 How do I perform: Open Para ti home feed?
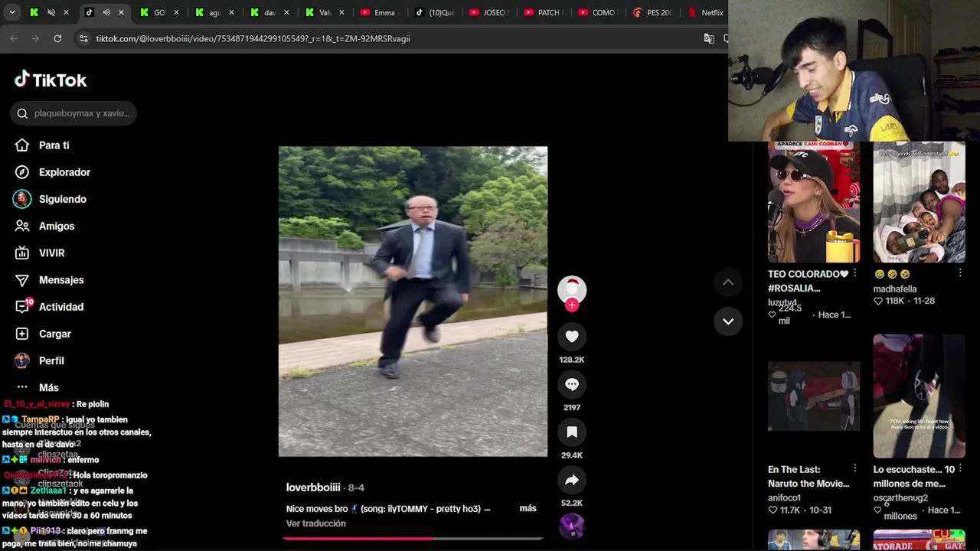(x=54, y=145)
